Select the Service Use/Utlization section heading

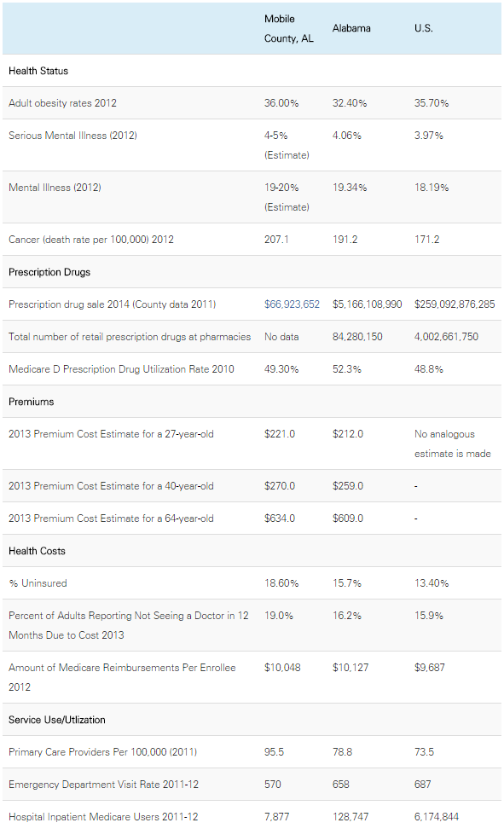click(57, 720)
